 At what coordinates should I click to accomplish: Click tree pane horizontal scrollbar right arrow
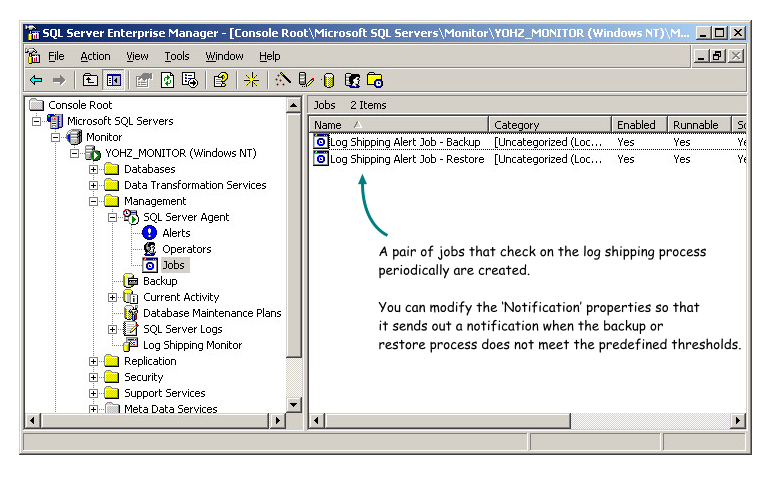click(x=278, y=420)
